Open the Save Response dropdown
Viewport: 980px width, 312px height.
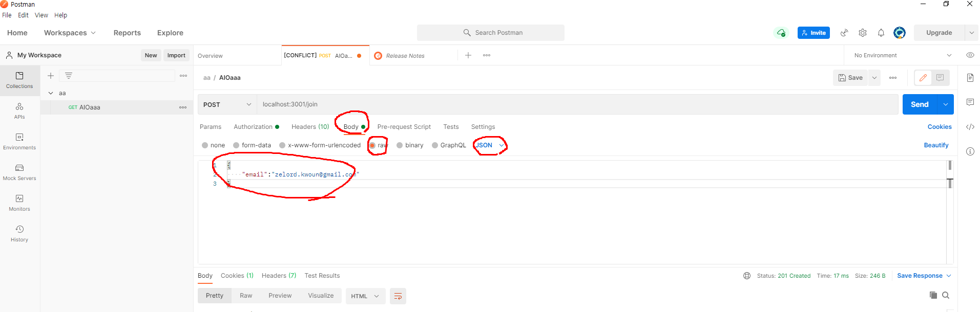[x=924, y=276]
